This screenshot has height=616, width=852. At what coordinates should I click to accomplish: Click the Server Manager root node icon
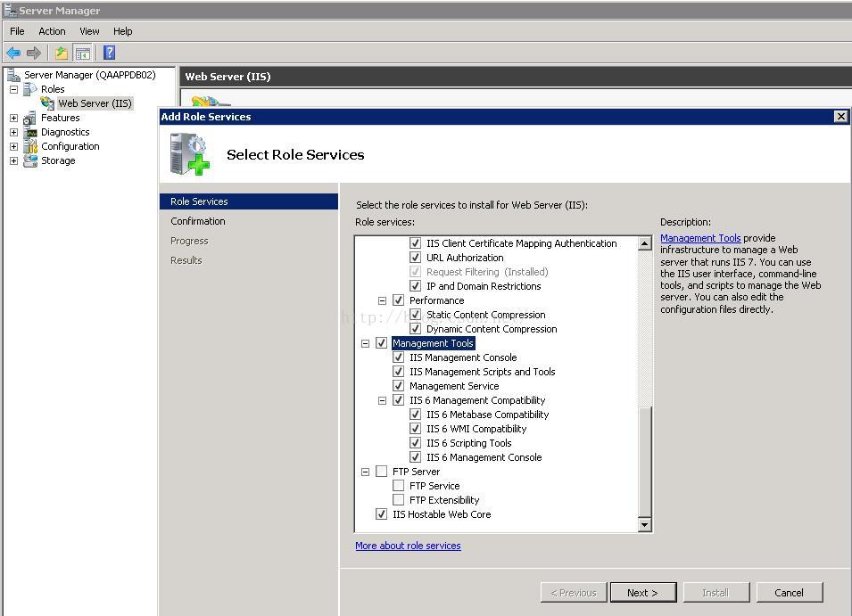(x=13, y=75)
